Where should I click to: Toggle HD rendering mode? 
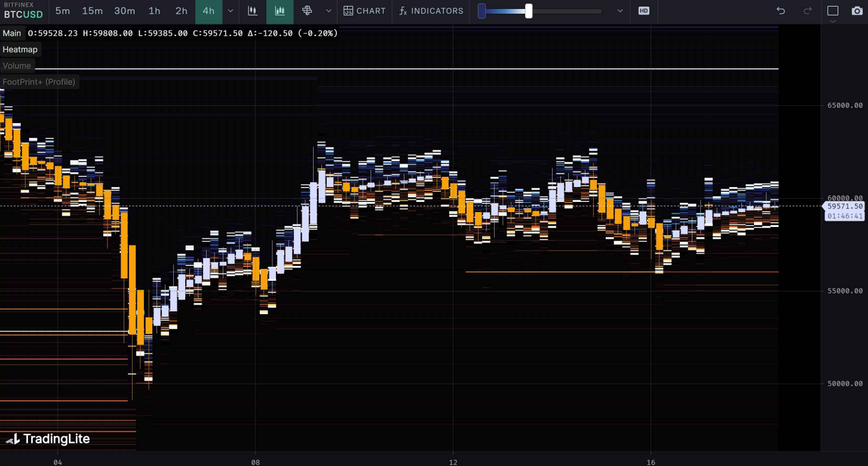643,11
